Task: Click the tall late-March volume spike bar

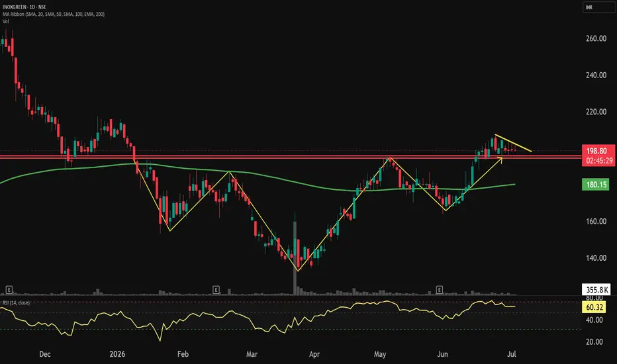Action: [295, 257]
